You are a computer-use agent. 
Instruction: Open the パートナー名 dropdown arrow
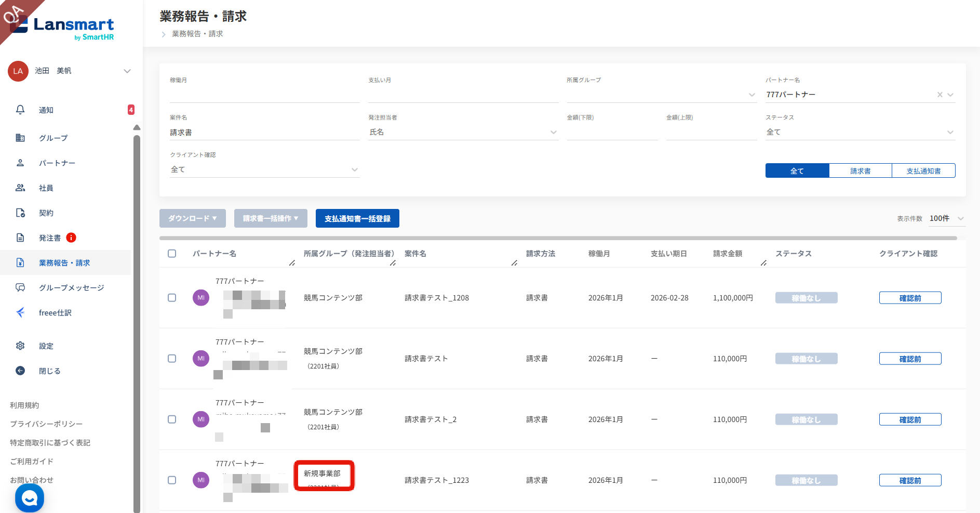[x=950, y=95]
